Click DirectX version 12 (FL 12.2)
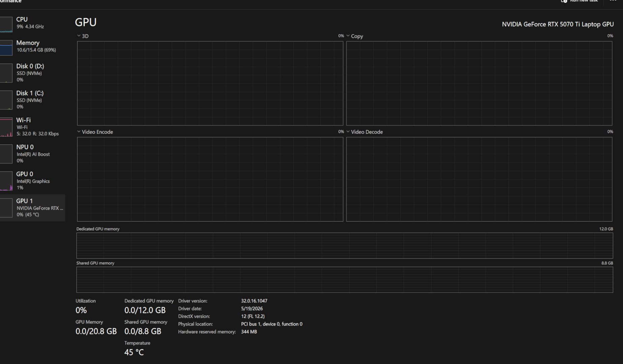The width and height of the screenshot is (623, 364). [253, 317]
